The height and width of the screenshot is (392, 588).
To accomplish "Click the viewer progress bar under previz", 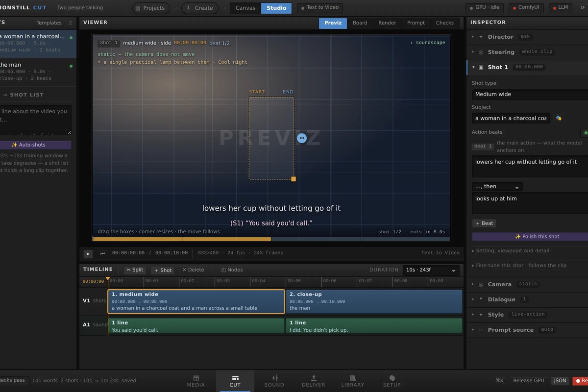I will (x=271, y=239).
